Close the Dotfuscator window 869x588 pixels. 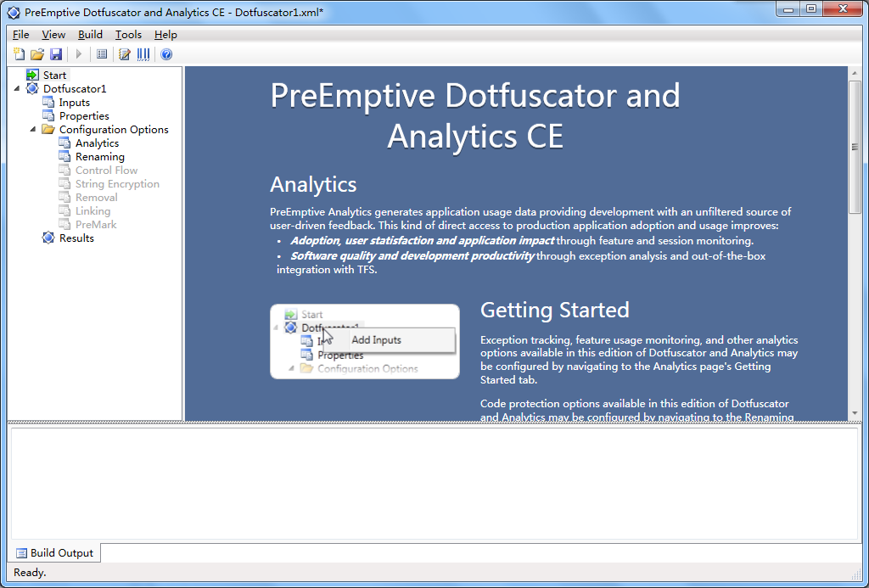pyautogui.click(x=844, y=9)
